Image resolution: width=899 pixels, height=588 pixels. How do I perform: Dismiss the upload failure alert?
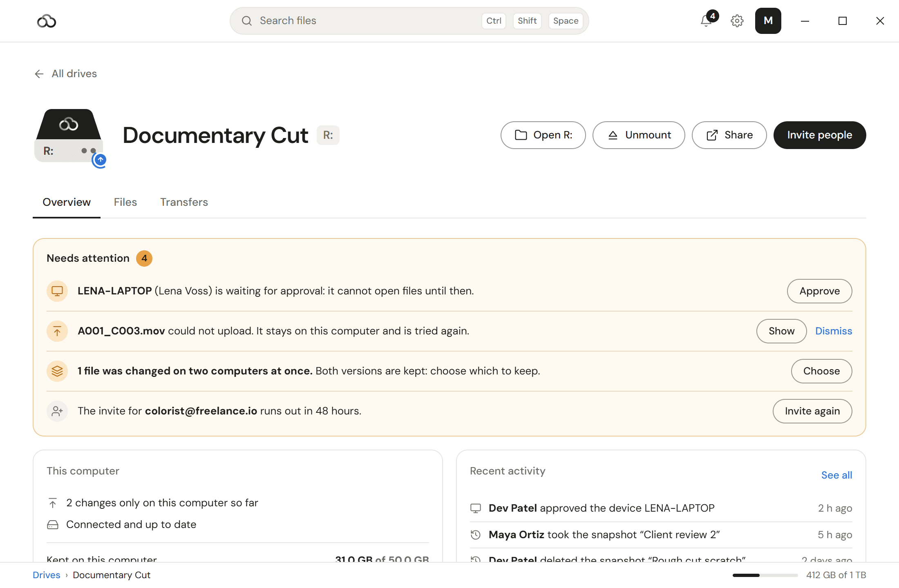834,331
